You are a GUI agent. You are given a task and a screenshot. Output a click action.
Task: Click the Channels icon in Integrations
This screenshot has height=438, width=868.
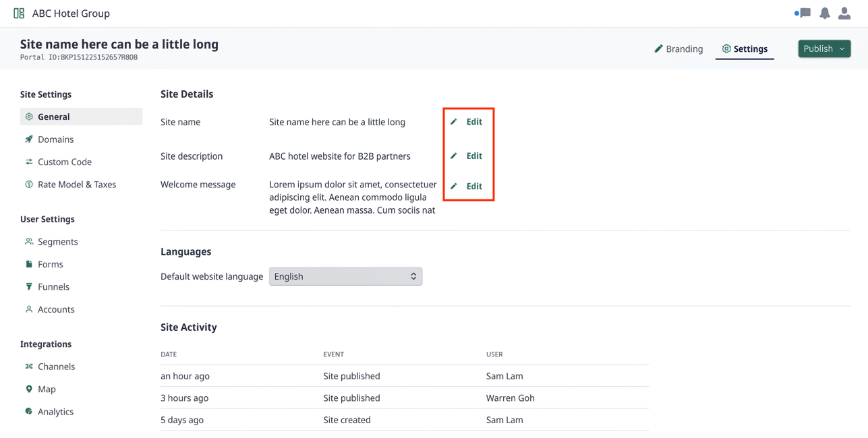click(29, 367)
